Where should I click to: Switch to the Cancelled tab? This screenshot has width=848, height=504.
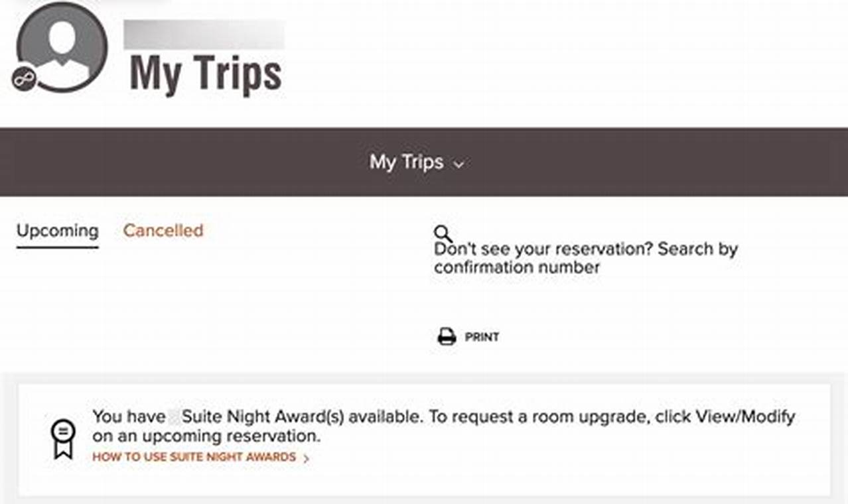point(163,231)
